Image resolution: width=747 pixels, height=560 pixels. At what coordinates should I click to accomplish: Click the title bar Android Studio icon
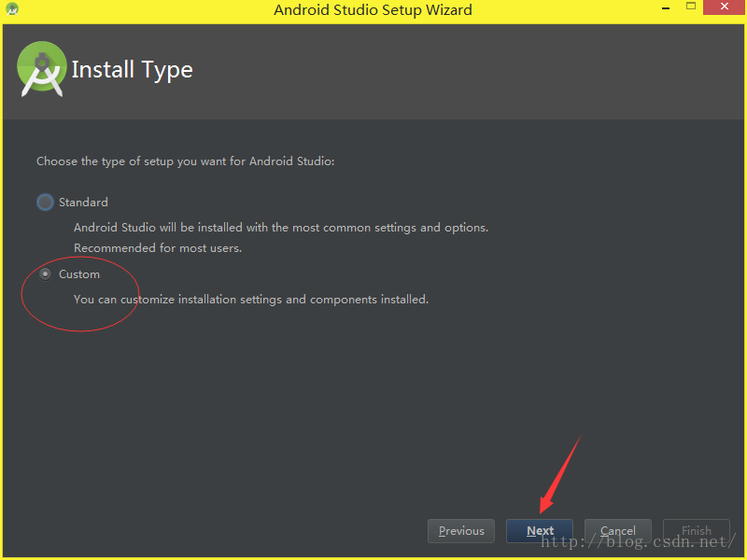[12, 9]
